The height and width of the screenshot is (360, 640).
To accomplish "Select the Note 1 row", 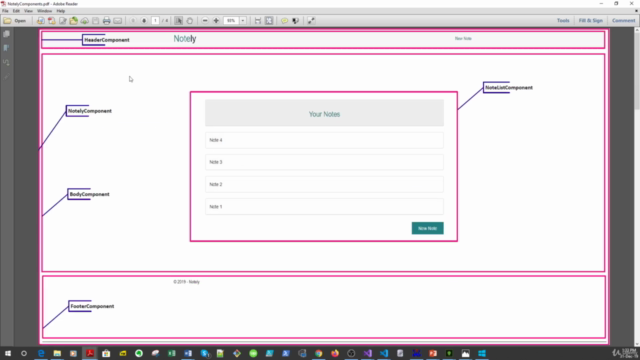I will pos(324,207).
